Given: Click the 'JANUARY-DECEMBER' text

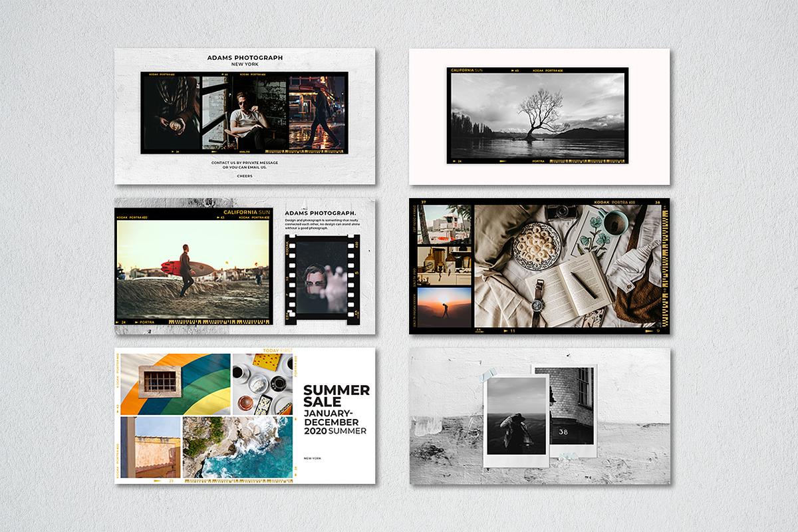Looking at the screenshot, I should pos(331,418).
